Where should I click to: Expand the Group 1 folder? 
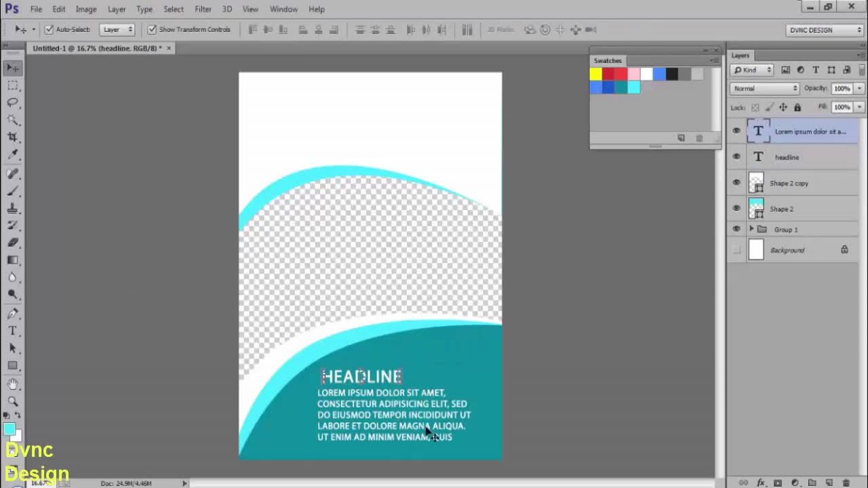751,229
